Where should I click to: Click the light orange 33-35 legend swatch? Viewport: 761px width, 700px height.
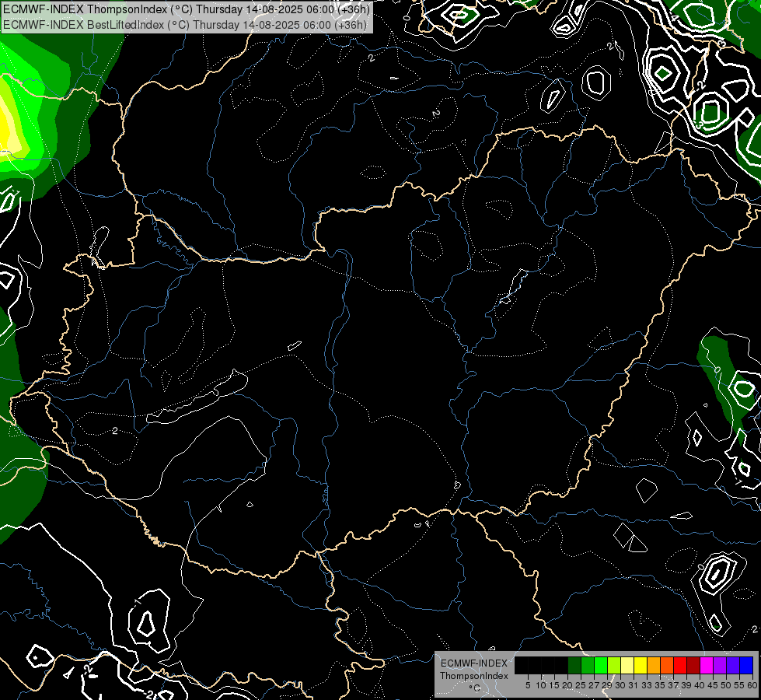tap(654, 665)
